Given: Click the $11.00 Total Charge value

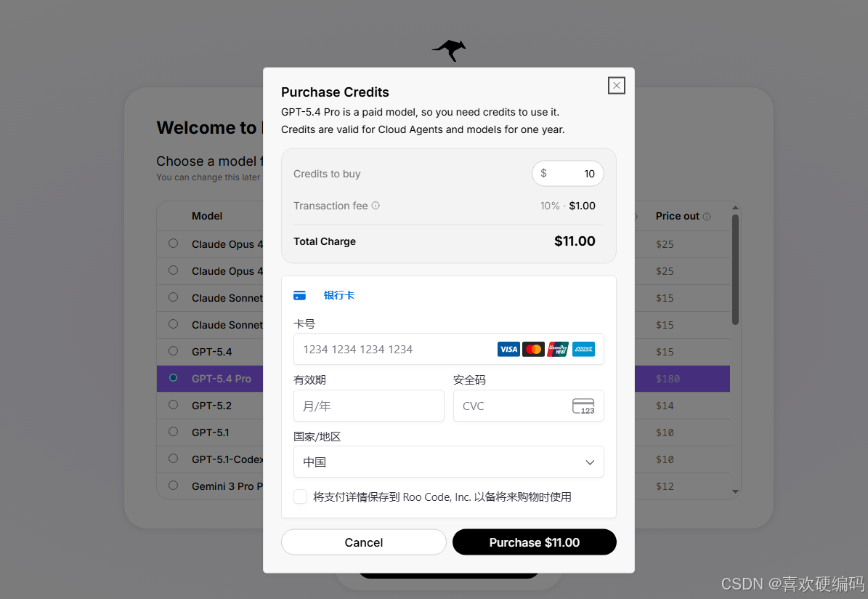Looking at the screenshot, I should click(x=575, y=241).
